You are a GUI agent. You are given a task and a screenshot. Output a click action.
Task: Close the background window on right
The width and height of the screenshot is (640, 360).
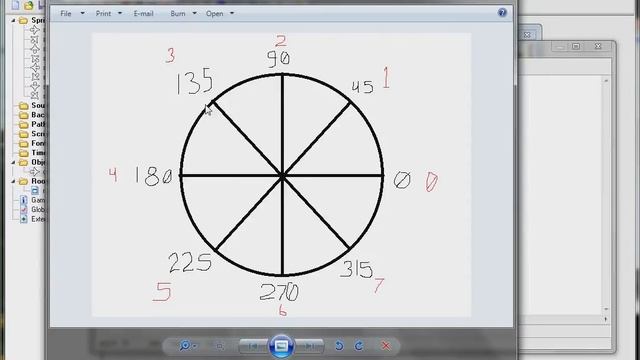[598, 46]
